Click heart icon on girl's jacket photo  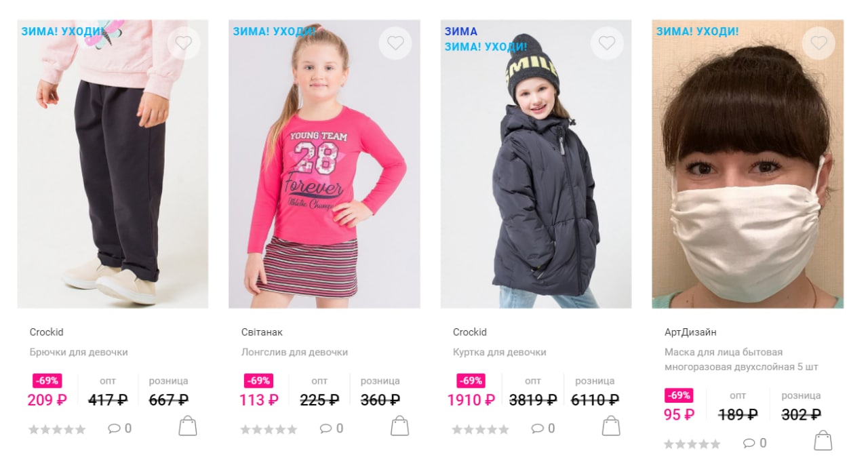tap(607, 43)
